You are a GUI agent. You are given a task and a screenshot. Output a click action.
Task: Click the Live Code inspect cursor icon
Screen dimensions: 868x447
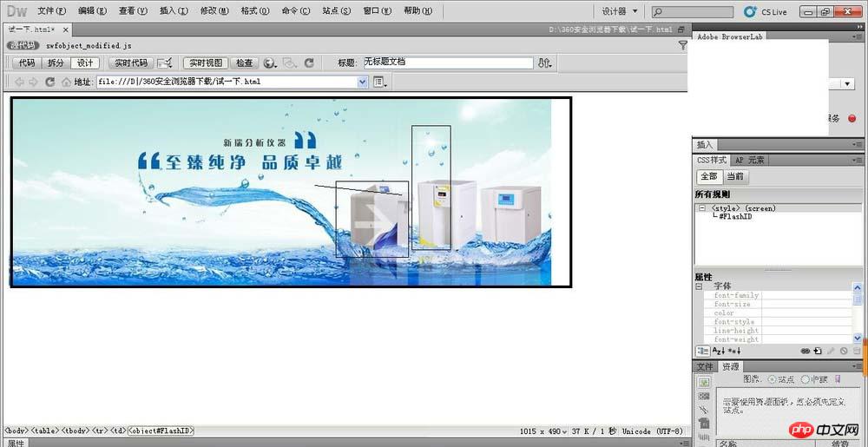point(165,63)
